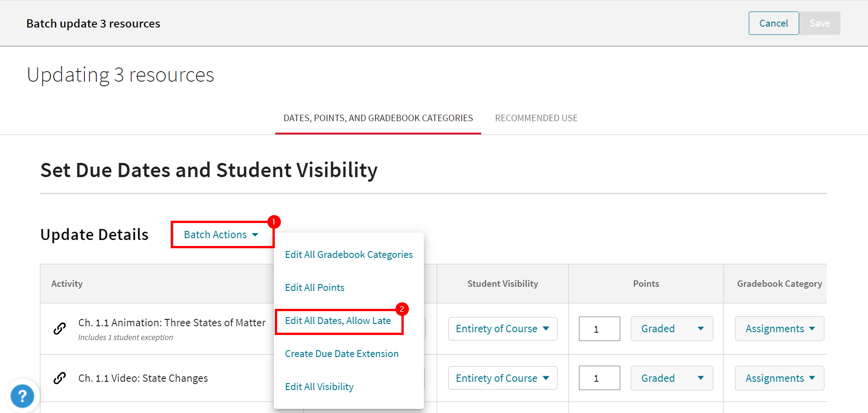The height and width of the screenshot is (413, 868).
Task: Open Assignments dropdown in the Video row
Action: coord(779,378)
